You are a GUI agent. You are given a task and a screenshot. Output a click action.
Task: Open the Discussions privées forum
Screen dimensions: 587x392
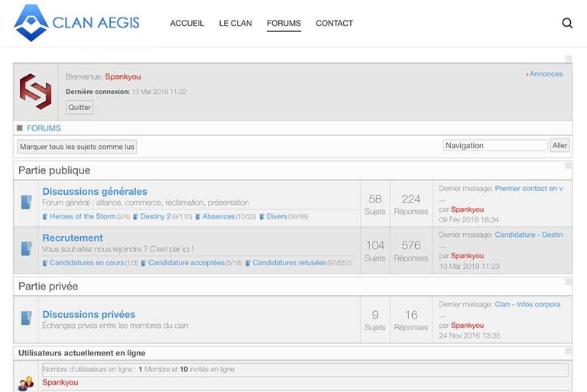click(x=89, y=315)
